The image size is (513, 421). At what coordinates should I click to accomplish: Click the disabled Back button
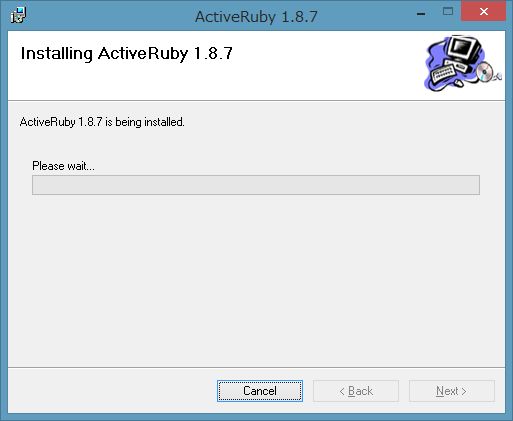point(356,391)
